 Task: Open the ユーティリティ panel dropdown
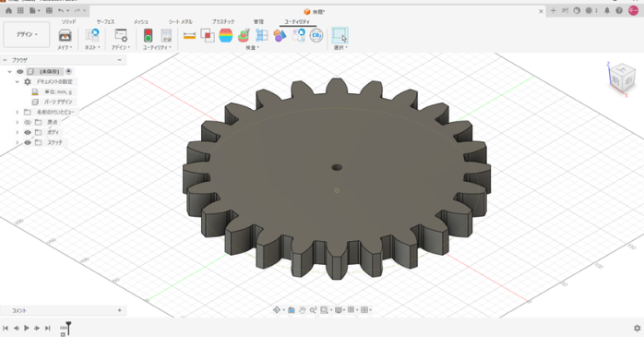[x=157, y=48]
